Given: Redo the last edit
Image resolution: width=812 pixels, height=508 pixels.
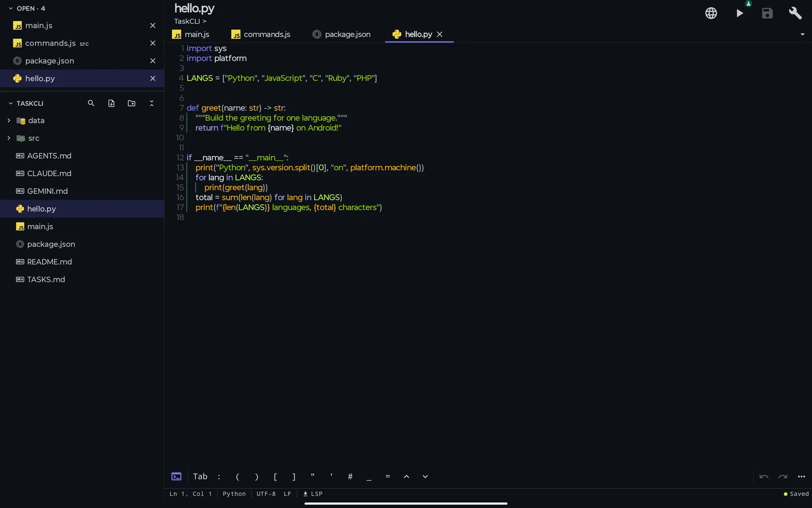Looking at the screenshot, I should pos(783,476).
